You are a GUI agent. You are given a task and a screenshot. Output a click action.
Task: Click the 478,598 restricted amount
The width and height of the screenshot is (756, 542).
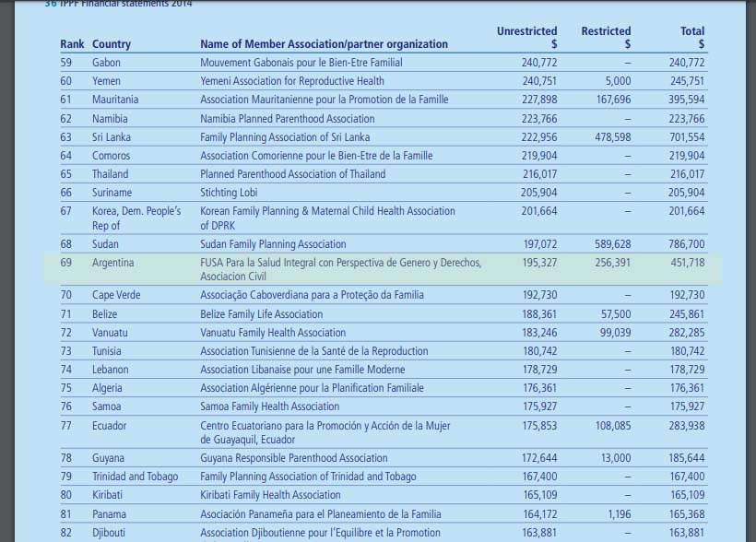[x=607, y=137]
